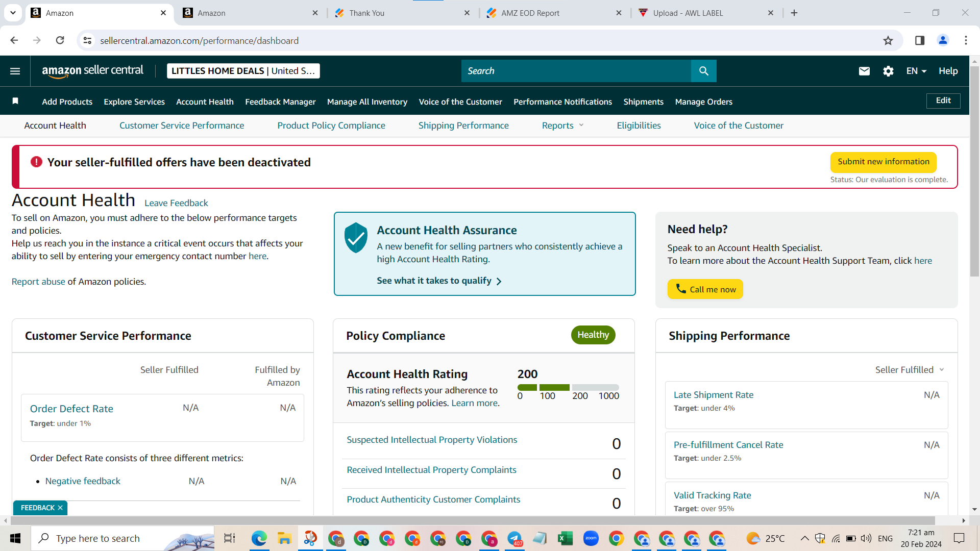Screen dimensions: 980x551
Task: Click the Leave Feedback link
Action: pyautogui.click(x=176, y=203)
